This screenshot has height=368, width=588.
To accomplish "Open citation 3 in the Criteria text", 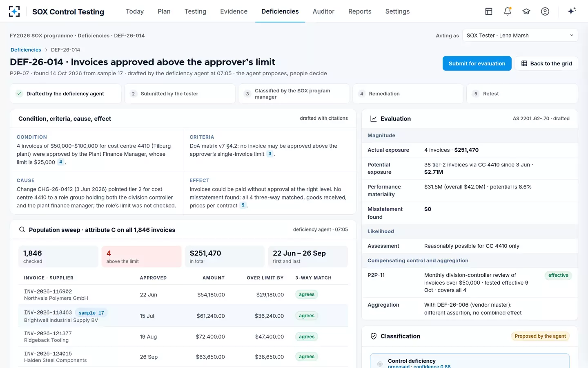I will tap(270, 154).
